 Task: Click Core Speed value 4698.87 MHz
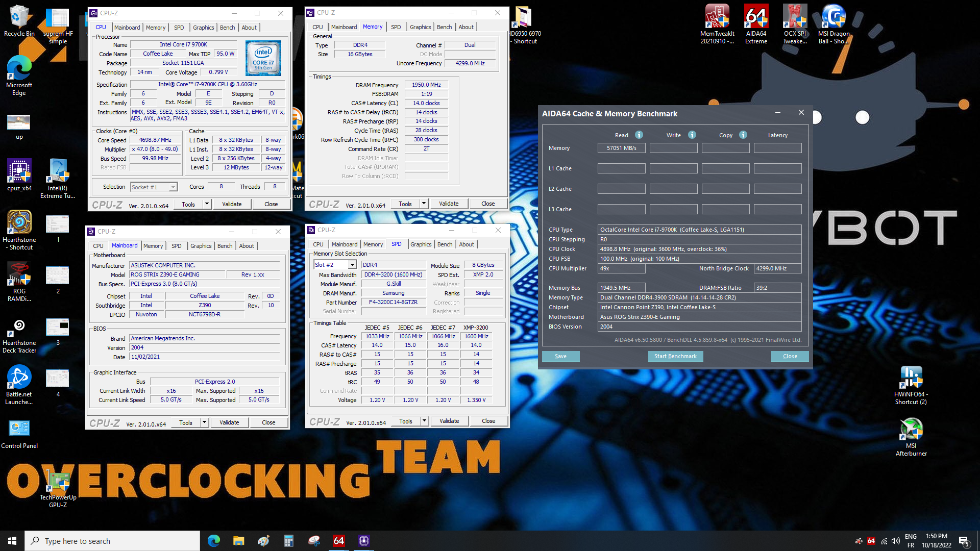[155, 140]
